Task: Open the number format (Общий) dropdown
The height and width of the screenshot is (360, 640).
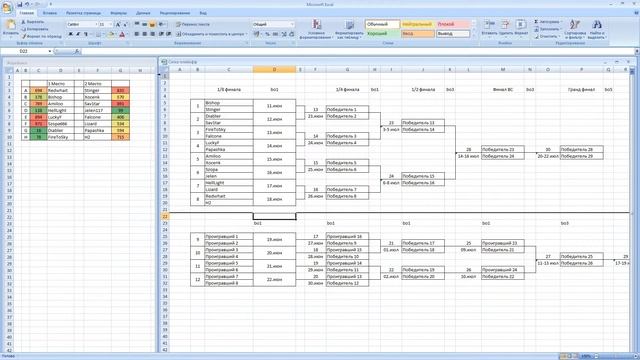Action: 292,24
